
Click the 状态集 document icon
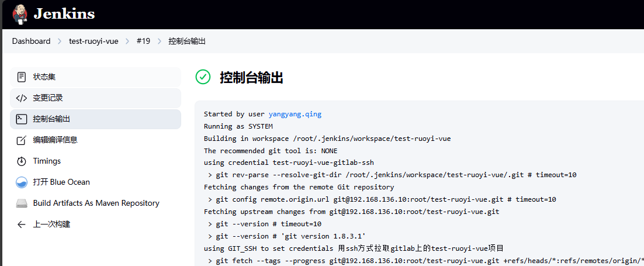click(x=22, y=77)
